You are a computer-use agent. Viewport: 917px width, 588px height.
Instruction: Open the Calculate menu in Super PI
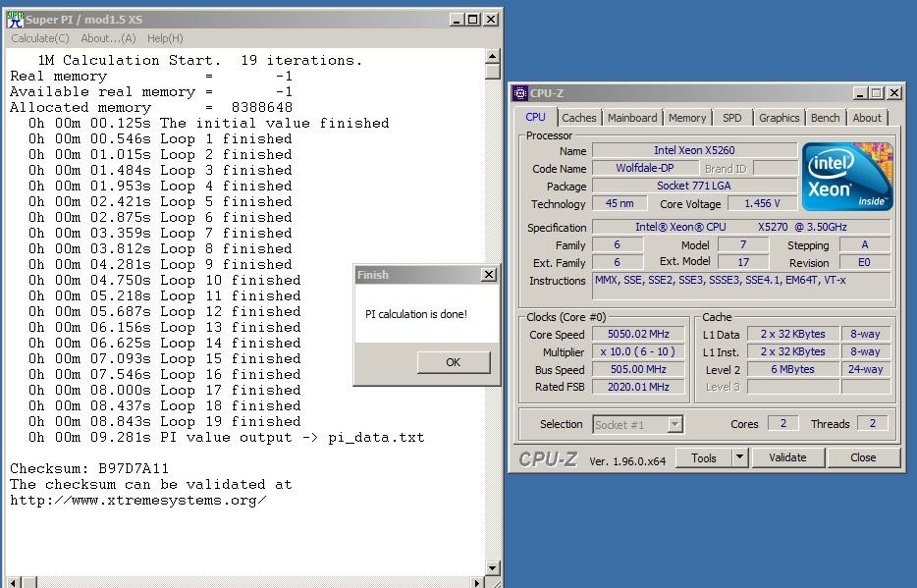(x=40, y=38)
